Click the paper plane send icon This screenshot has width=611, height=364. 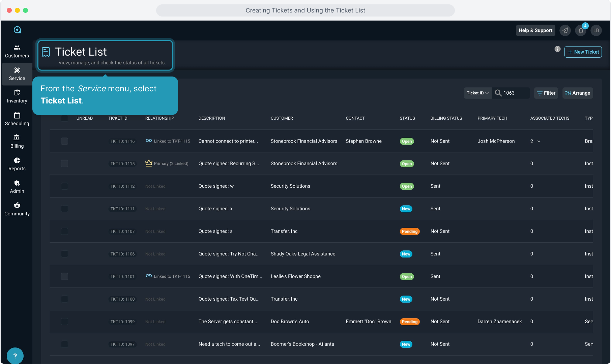(x=565, y=31)
